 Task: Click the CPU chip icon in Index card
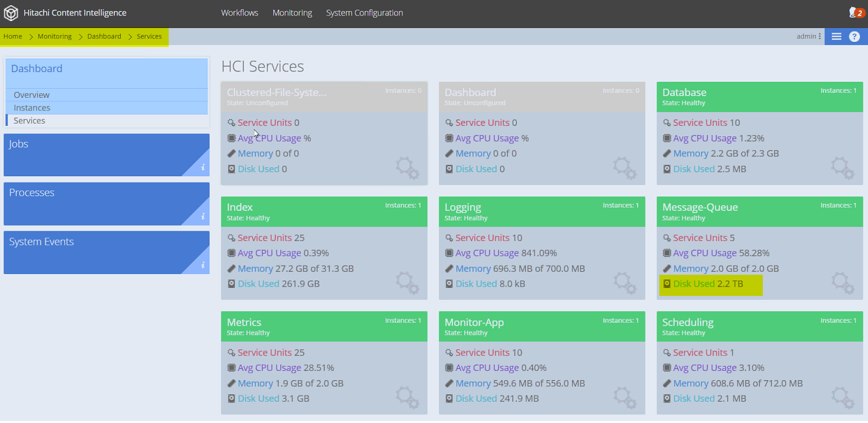point(231,253)
